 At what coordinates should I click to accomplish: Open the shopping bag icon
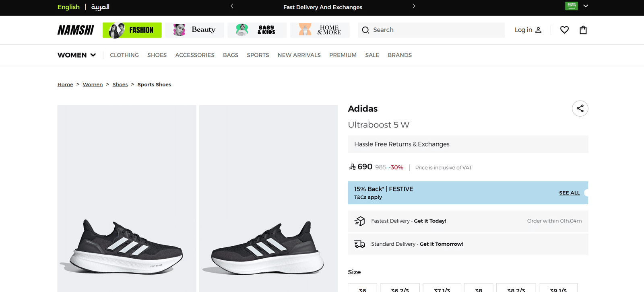pos(583,30)
